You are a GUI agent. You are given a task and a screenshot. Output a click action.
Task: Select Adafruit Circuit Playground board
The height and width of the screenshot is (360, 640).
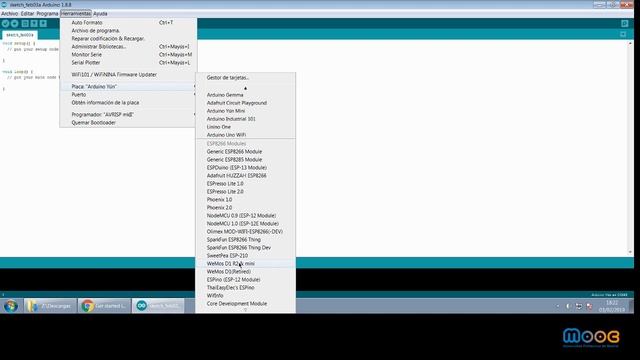tap(245, 103)
